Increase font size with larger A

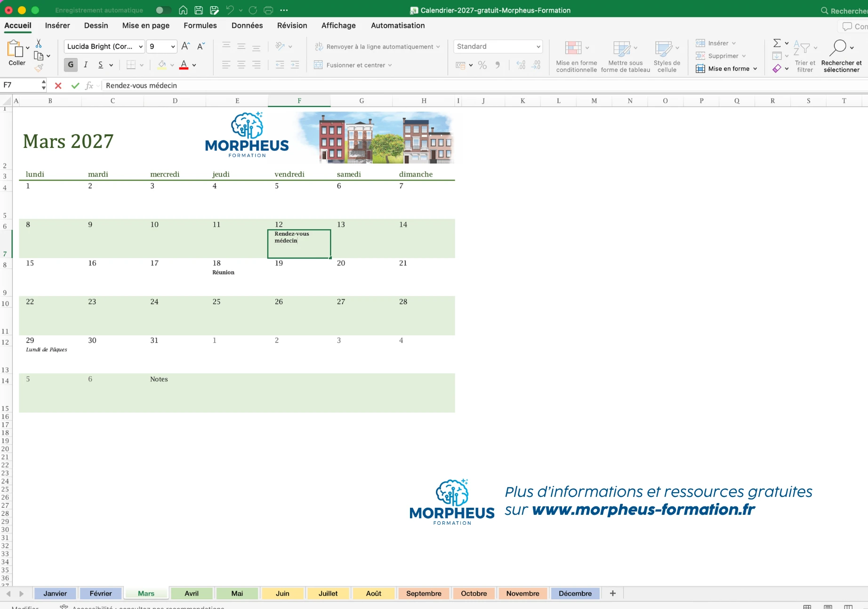(x=185, y=46)
